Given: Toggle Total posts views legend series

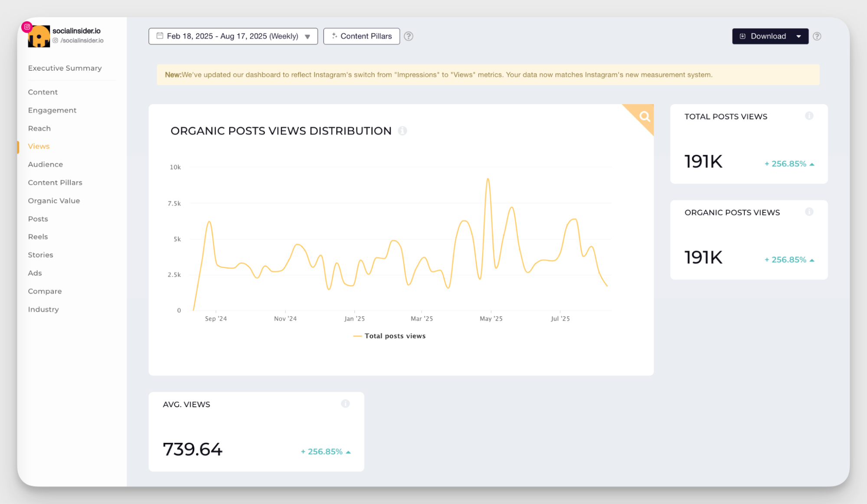Looking at the screenshot, I should (395, 336).
